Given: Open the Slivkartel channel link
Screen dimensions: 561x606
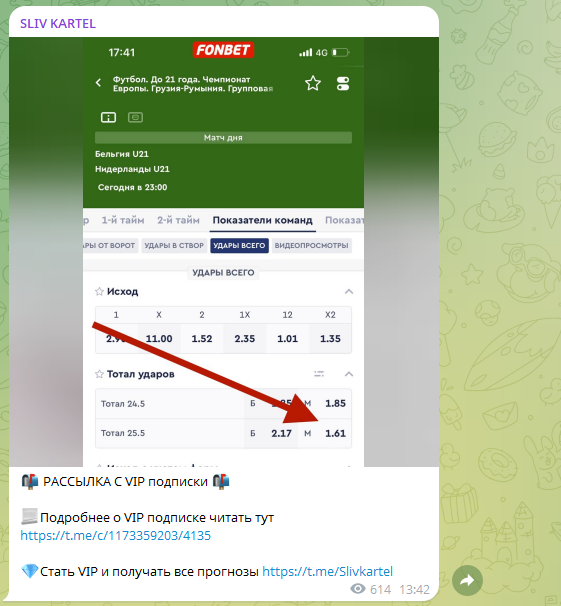Looking at the screenshot, I should tap(328, 571).
